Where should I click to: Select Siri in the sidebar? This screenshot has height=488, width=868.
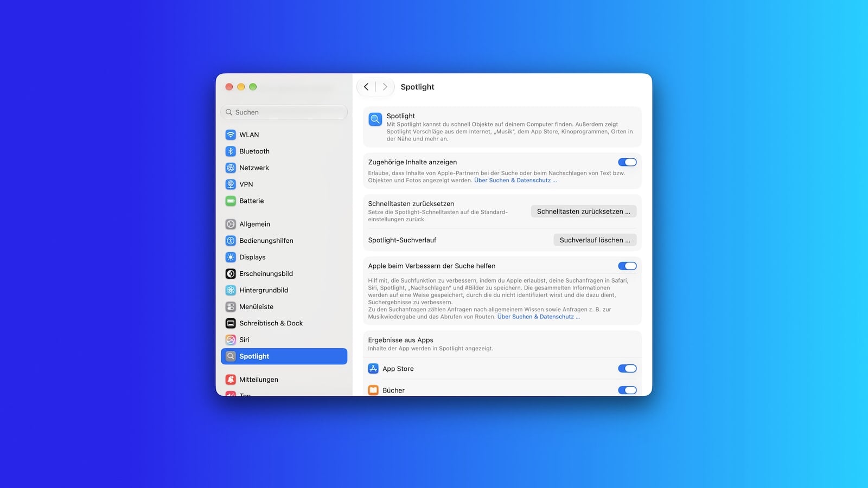tap(284, 340)
